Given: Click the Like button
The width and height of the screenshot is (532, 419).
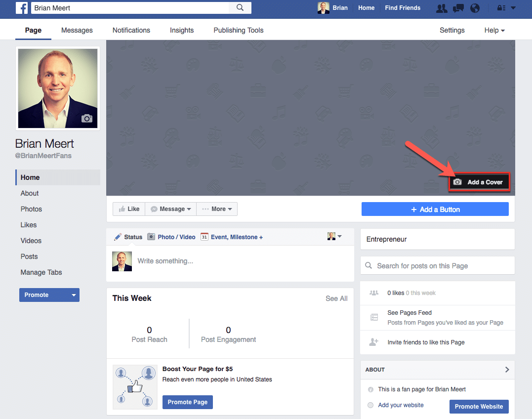Looking at the screenshot, I should click(x=129, y=209).
